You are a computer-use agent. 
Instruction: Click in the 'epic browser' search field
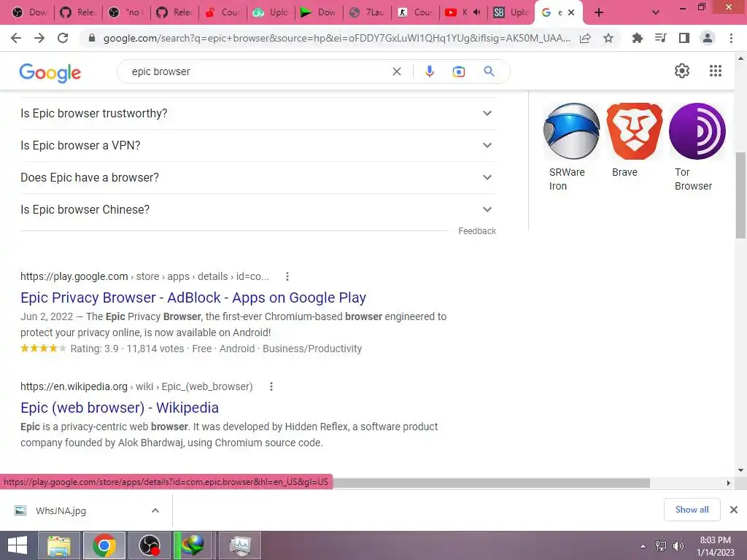pos(258,71)
